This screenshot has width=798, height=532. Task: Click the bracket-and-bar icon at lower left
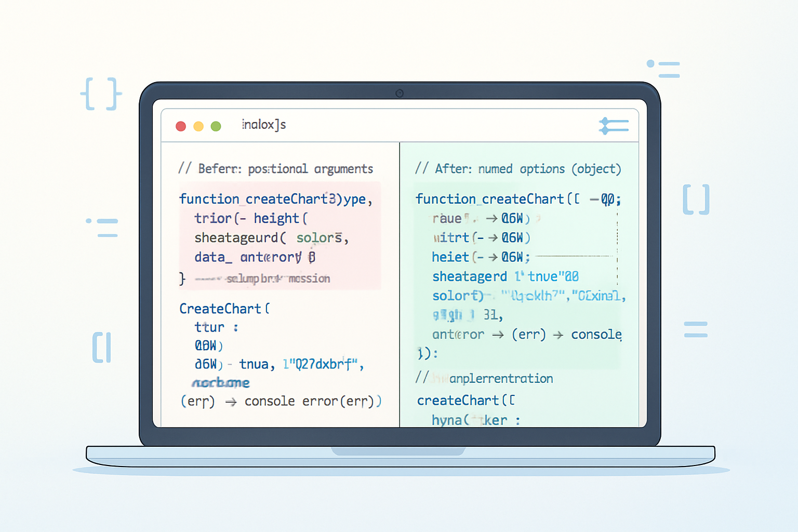pos(102,348)
